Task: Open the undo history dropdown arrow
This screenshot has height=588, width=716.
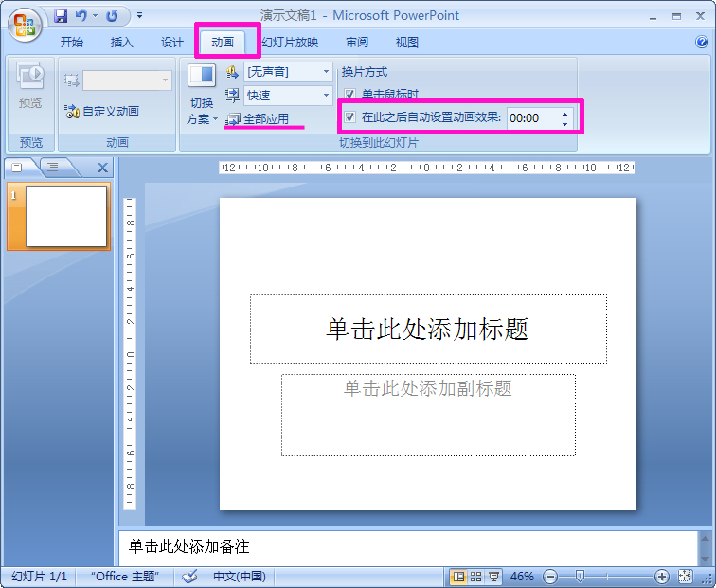Action: 95,16
